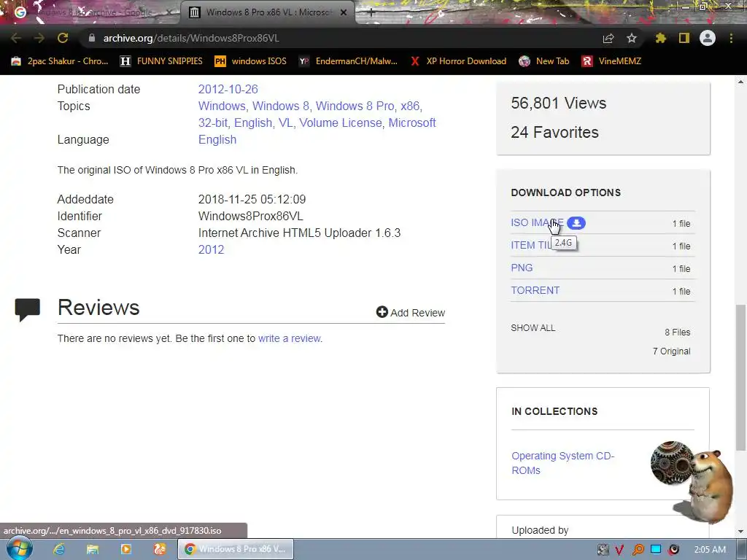This screenshot has height=560, width=747.
Task: Click the PNG download option
Action: [522, 268]
